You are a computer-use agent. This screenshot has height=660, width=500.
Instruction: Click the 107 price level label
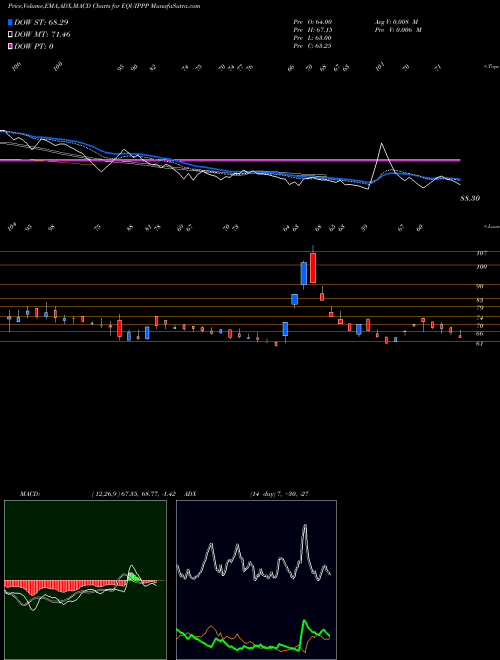[x=482, y=253]
